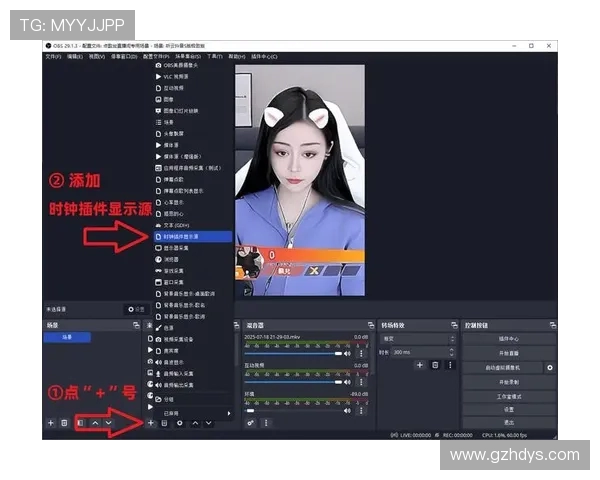Click the 互动视频 volume slider
Image resolution: width=600 pixels, height=480 pixels.
pyautogui.click(x=293, y=382)
